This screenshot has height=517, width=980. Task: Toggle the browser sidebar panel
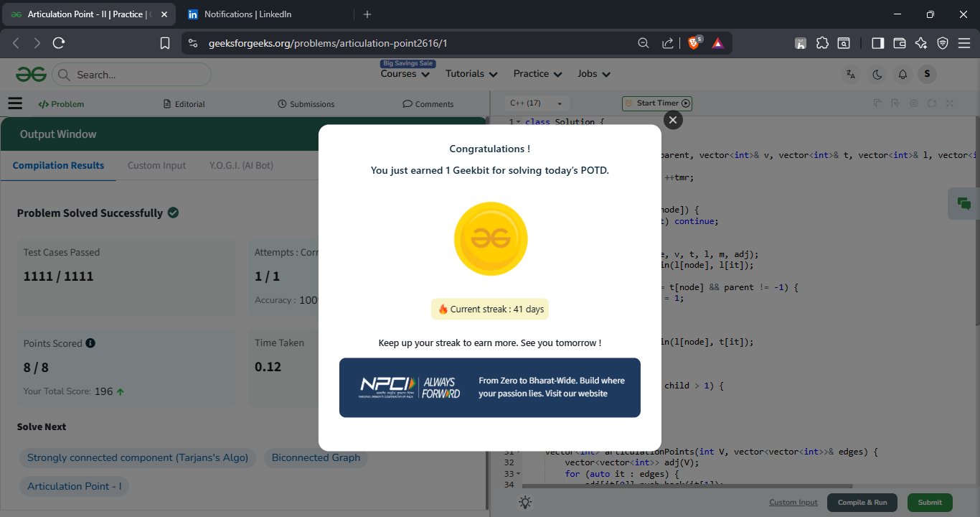coord(877,43)
